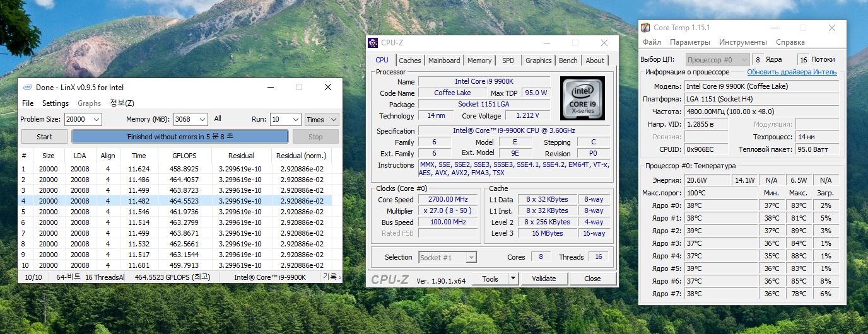Open the Graphs menu in LinX

pos(90,103)
